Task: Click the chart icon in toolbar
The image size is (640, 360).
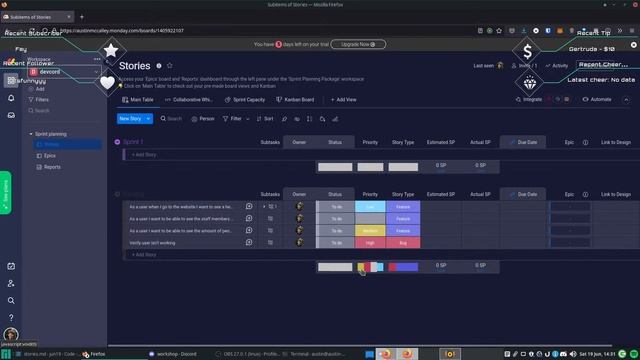Action: (x=335, y=119)
